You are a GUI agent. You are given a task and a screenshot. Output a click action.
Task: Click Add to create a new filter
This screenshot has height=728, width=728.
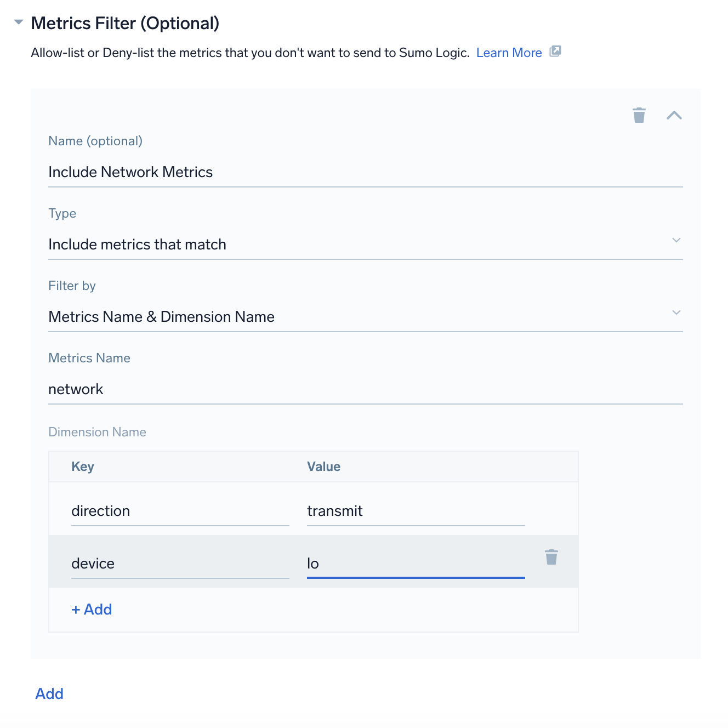pos(49,693)
